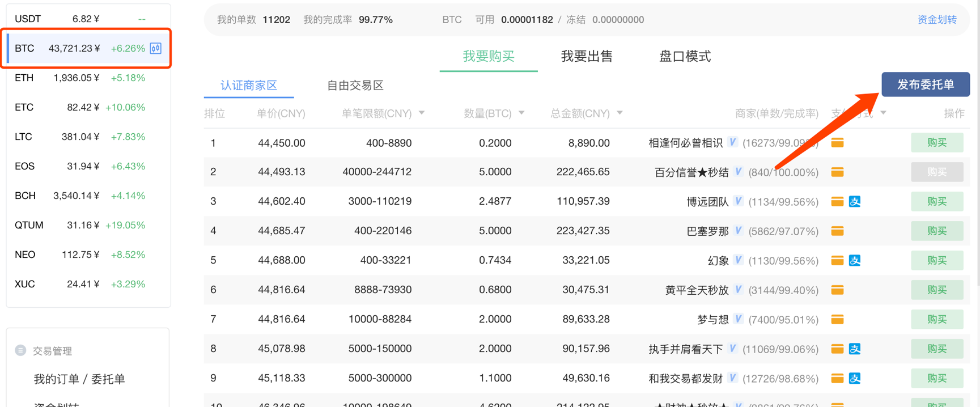Click 发布委托单 button

(x=926, y=84)
